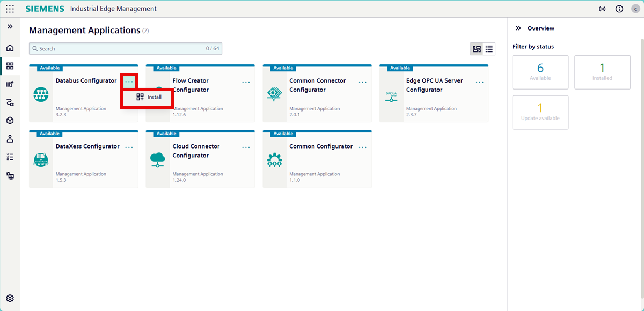Select the Applications grid icon in the sidebar

tap(10, 65)
